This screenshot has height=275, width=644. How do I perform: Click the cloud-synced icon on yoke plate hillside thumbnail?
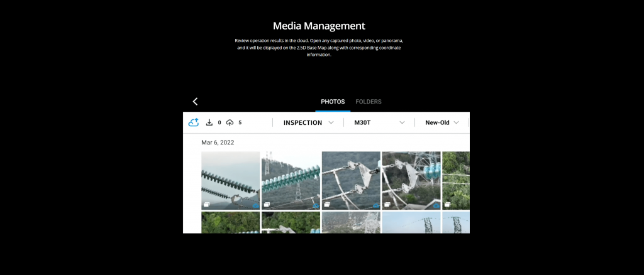point(376,205)
